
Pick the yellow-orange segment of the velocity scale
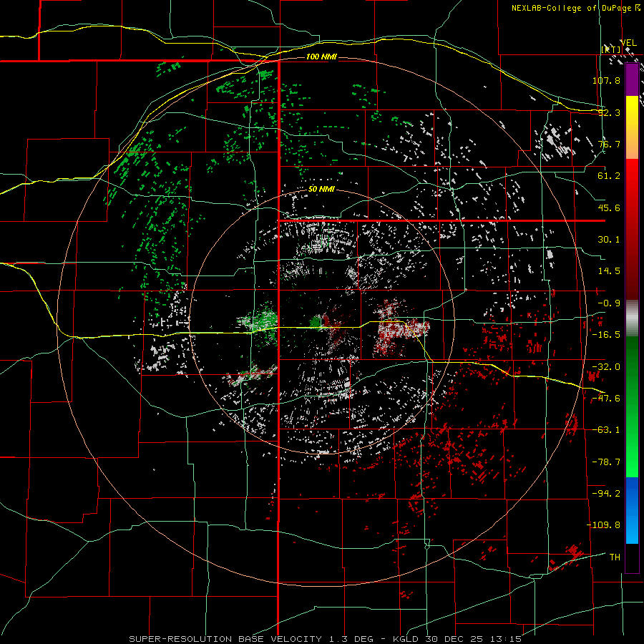pyautogui.click(x=632, y=127)
